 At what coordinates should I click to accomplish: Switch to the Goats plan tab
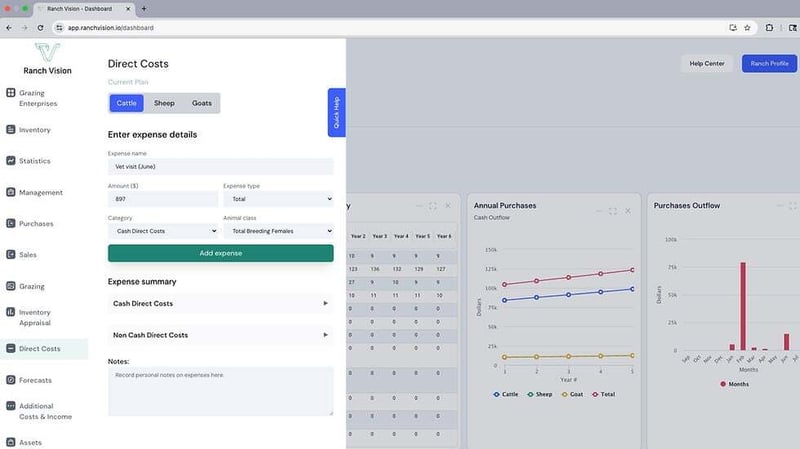pyautogui.click(x=201, y=103)
